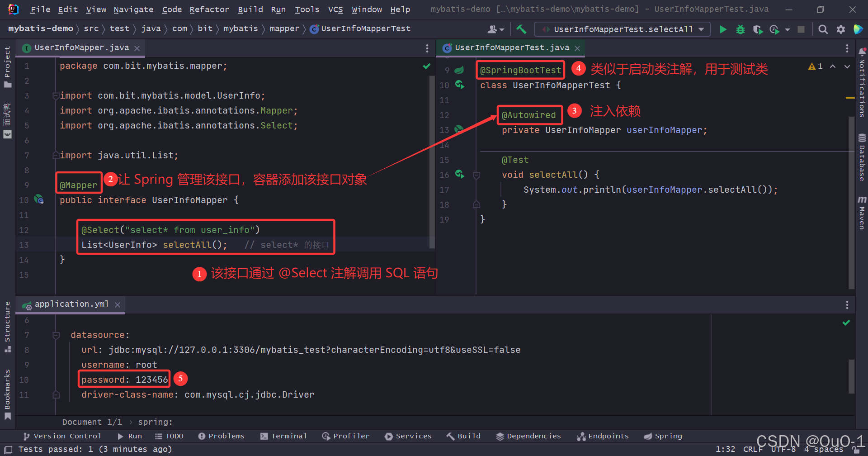Open the Dependencies tool window
Screen dimensions: 868x456
[x=528, y=436]
